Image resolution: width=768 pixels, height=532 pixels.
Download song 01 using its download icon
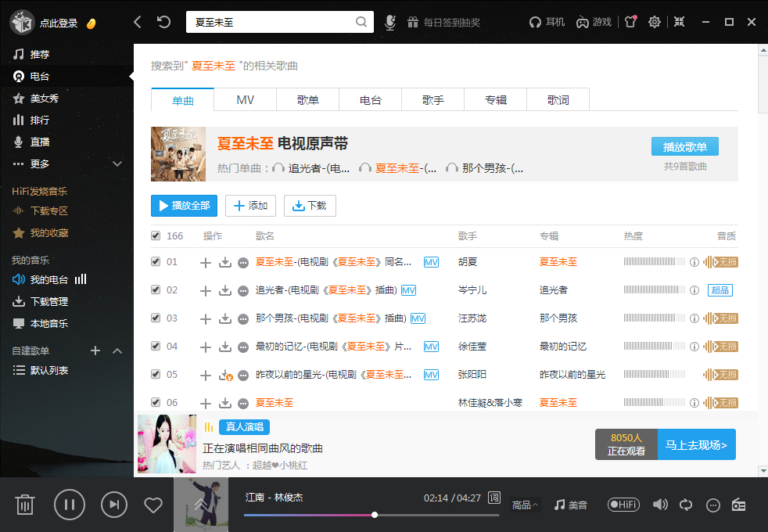click(x=225, y=262)
